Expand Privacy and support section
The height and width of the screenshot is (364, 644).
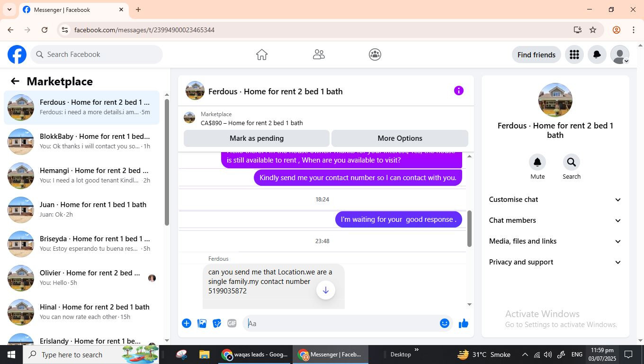[x=555, y=262]
